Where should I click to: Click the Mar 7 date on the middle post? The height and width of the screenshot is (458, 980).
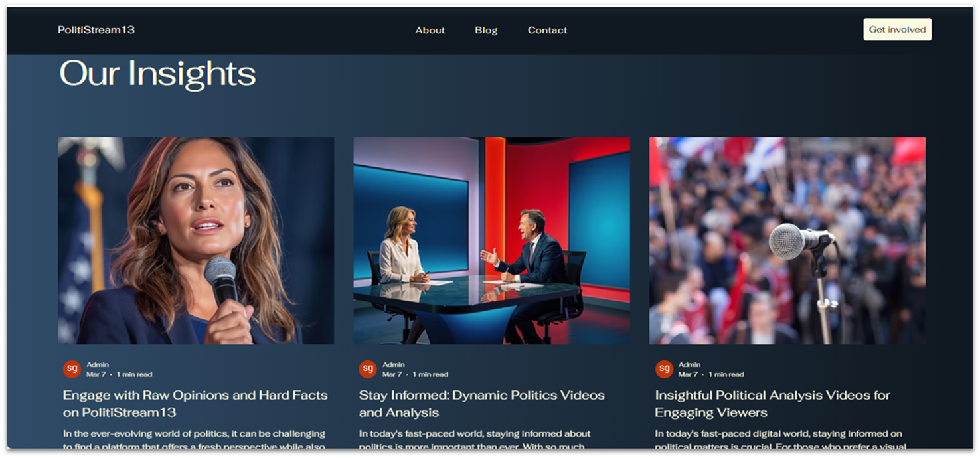click(391, 374)
